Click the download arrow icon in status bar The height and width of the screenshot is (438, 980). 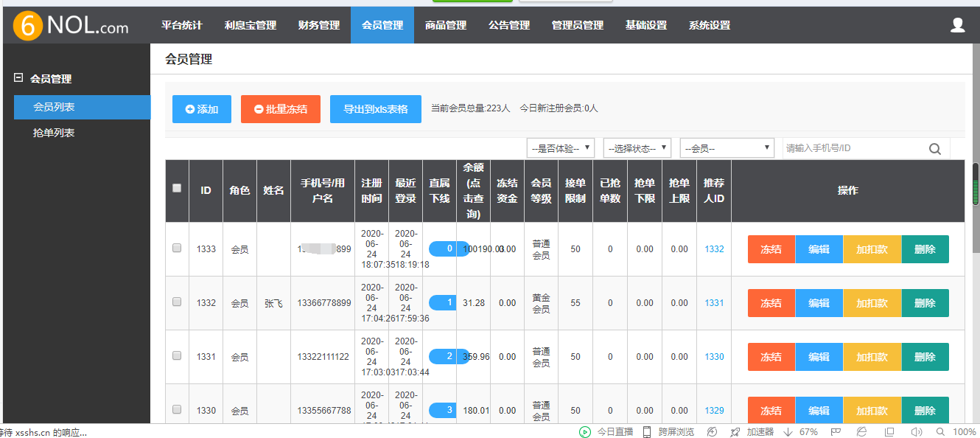[788, 432]
